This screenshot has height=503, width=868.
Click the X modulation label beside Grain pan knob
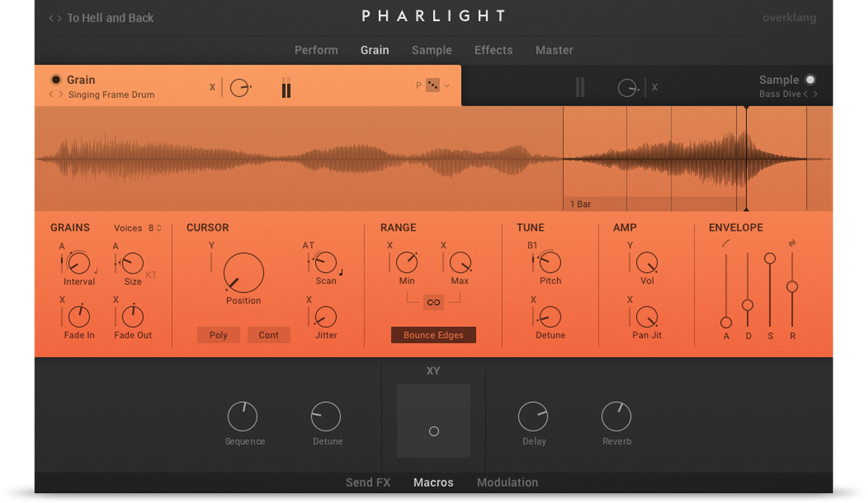tap(212, 87)
